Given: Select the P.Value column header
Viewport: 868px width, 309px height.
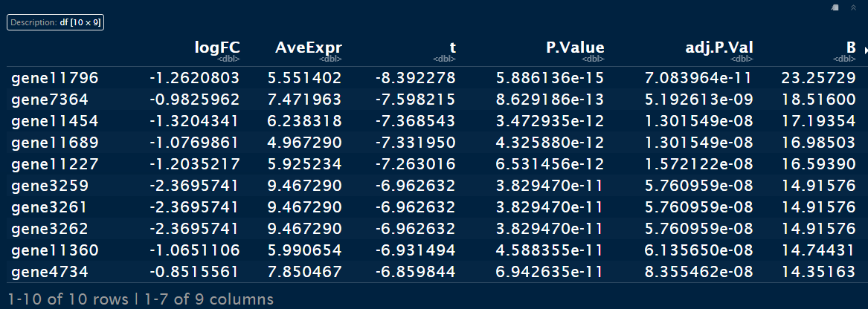Looking at the screenshot, I should [x=575, y=48].
